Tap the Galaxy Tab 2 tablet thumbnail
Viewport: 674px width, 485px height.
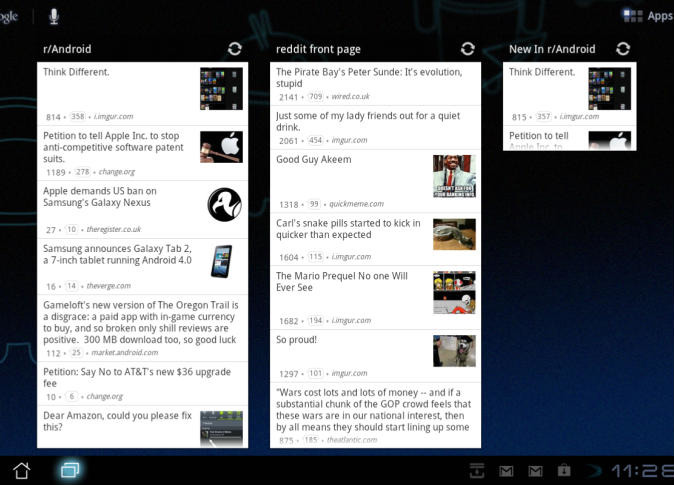222,262
